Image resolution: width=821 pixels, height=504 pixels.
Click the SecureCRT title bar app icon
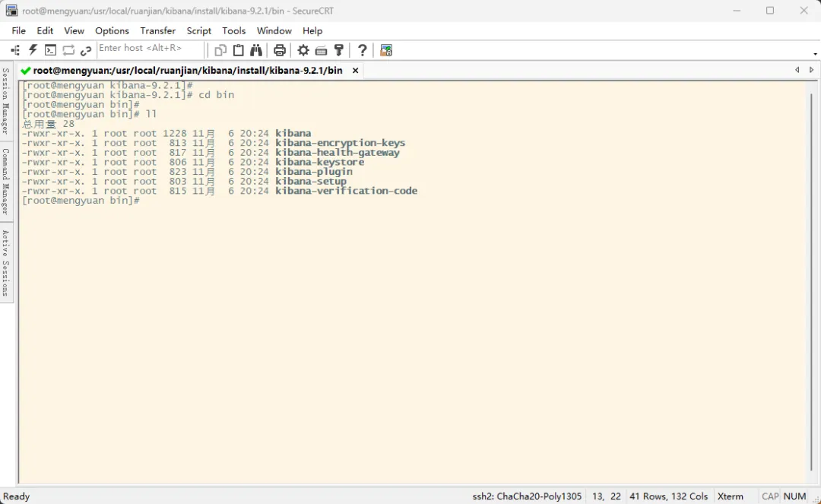[x=11, y=11]
